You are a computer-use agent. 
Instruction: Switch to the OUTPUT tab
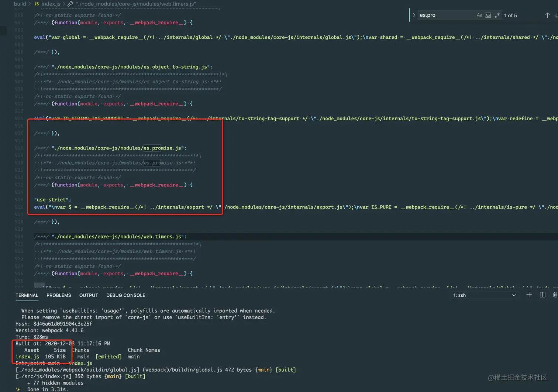coord(89,295)
